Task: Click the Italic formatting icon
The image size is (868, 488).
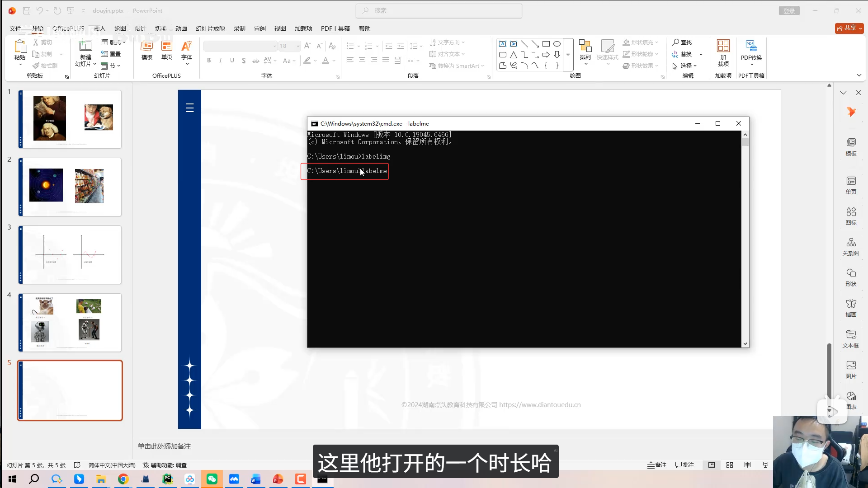Action: tap(220, 61)
